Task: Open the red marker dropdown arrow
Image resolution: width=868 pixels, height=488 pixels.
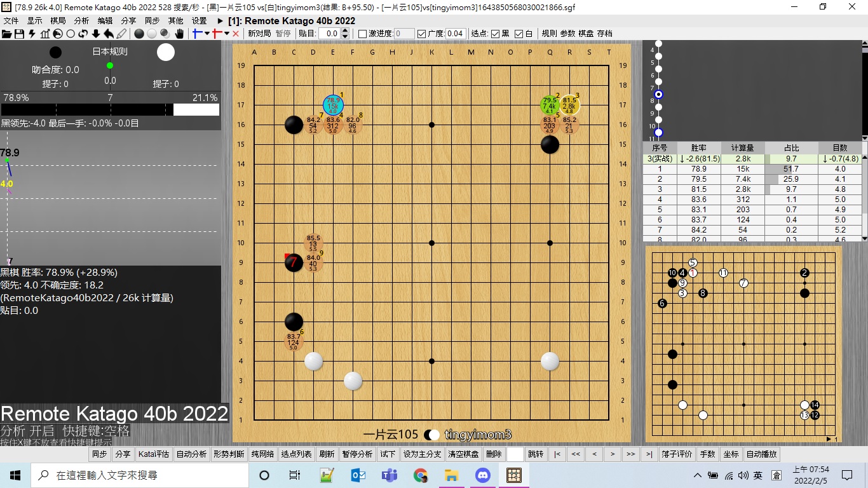Action: (227, 33)
